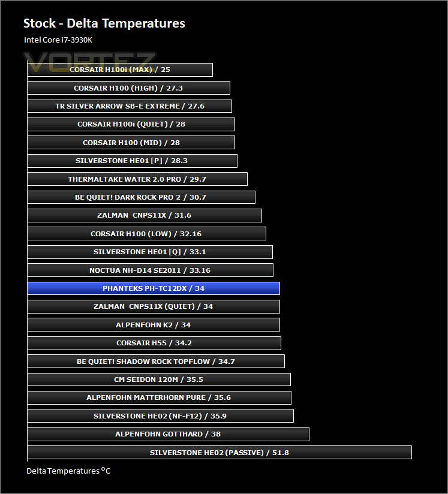The image size is (448, 494).
Task: Click the Alpenfohn K2 bar
Action: tap(154, 325)
